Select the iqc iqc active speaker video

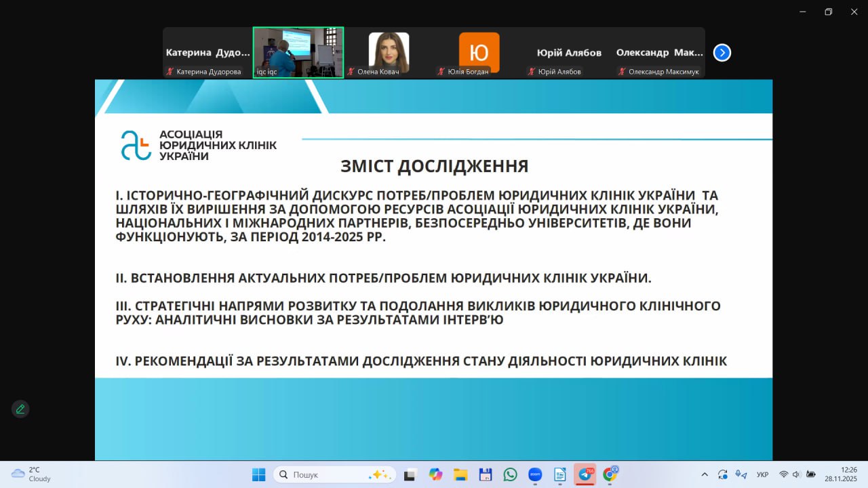[x=298, y=52]
